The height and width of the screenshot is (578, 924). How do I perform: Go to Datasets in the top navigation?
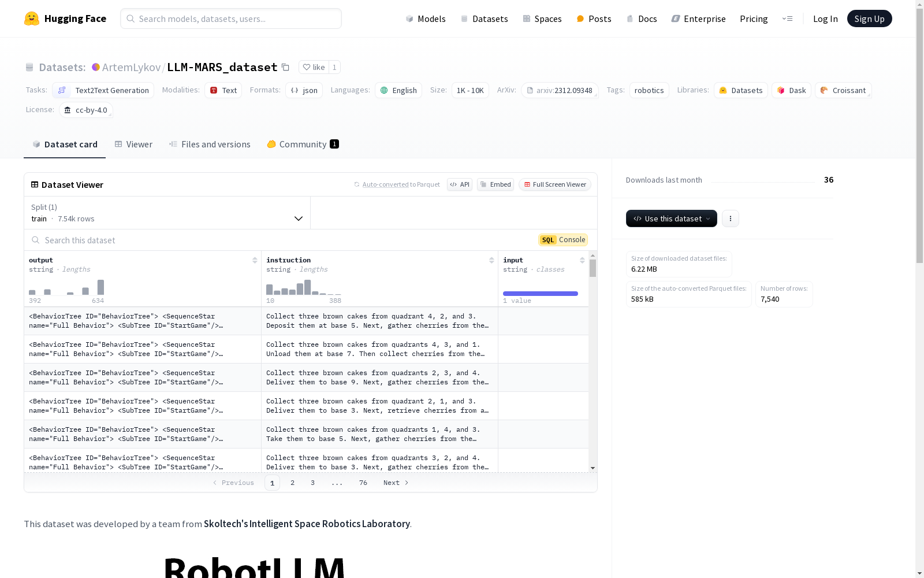484,18
